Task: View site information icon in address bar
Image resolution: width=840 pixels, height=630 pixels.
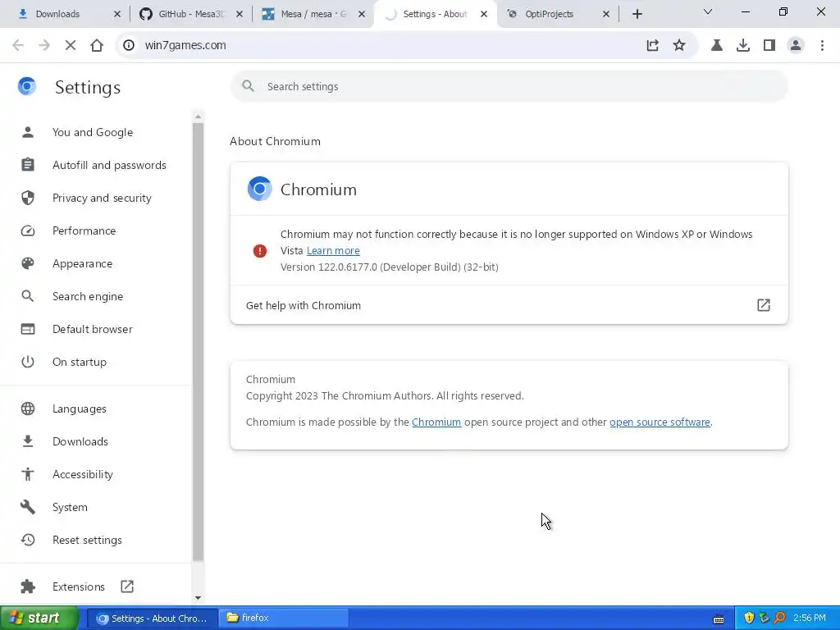Action: [x=129, y=46]
